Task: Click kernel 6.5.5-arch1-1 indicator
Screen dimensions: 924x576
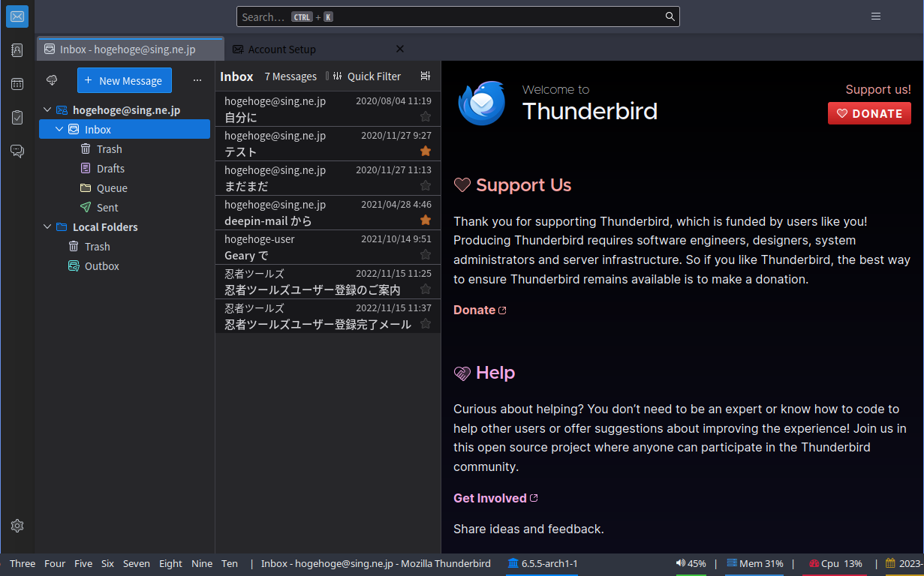Action: [543, 563]
